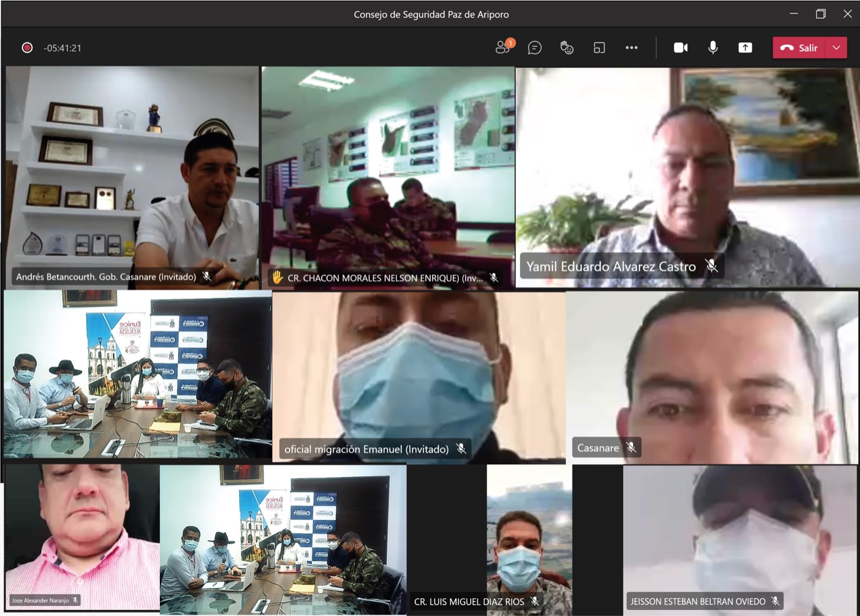Screen dimensions: 860x616
Task: Click the CR. Luis Miguel Diaz Rios name label
Action: click(469, 601)
